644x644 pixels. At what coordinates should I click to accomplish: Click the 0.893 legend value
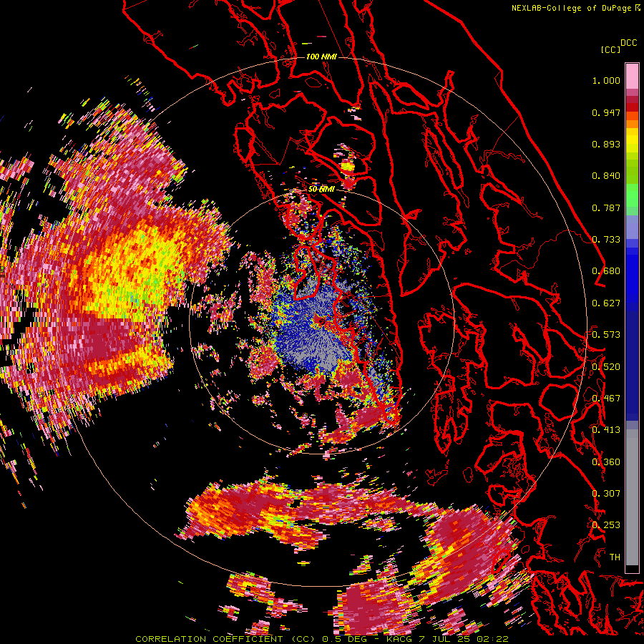(x=606, y=144)
